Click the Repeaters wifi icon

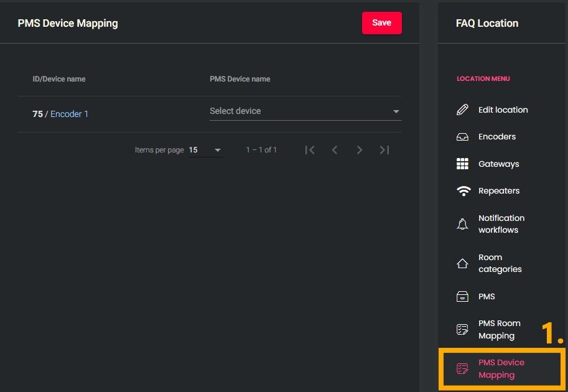click(463, 191)
